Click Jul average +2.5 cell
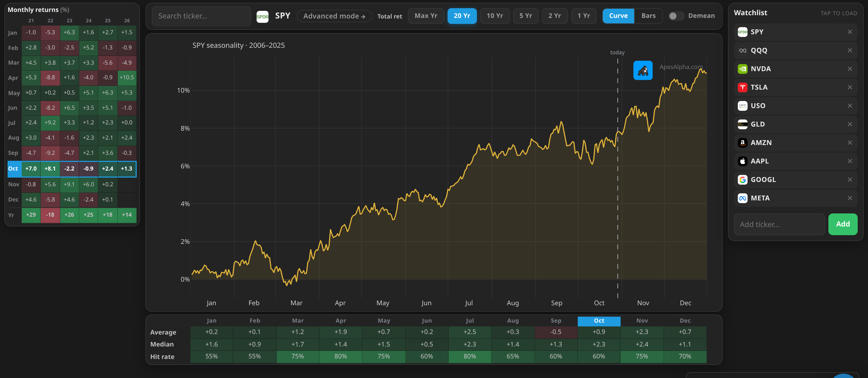The height and width of the screenshot is (378, 868). [x=469, y=332]
